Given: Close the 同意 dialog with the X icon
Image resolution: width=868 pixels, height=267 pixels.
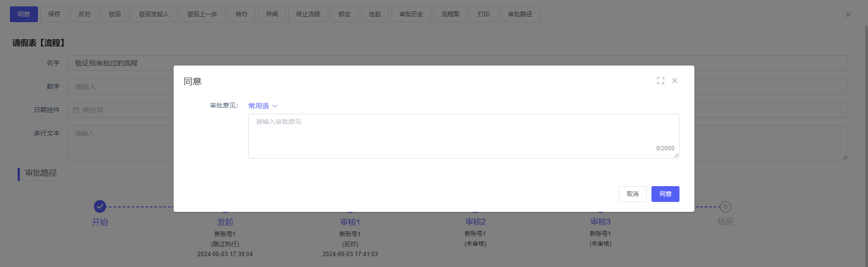Looking at the screenshot, I should click(x=675, y=80).
